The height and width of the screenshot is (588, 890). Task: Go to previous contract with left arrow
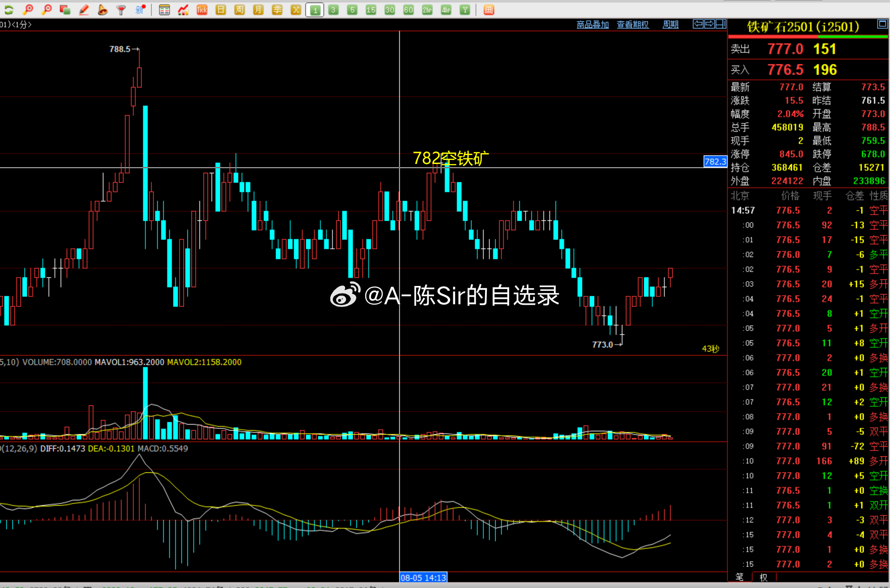(698, 24)
